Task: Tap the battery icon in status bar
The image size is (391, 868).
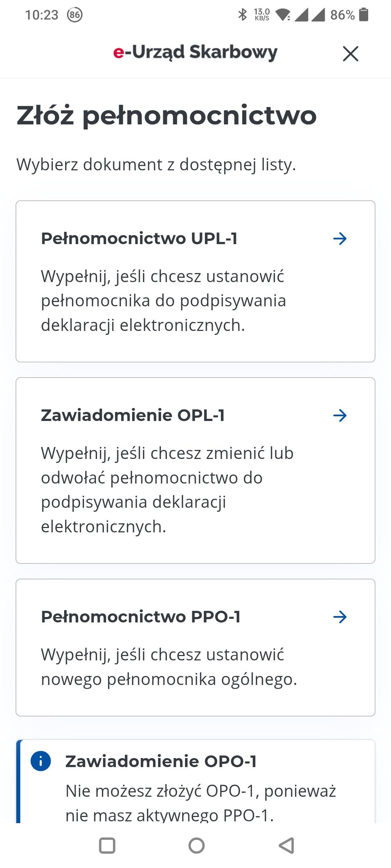Action: point(363,15)
